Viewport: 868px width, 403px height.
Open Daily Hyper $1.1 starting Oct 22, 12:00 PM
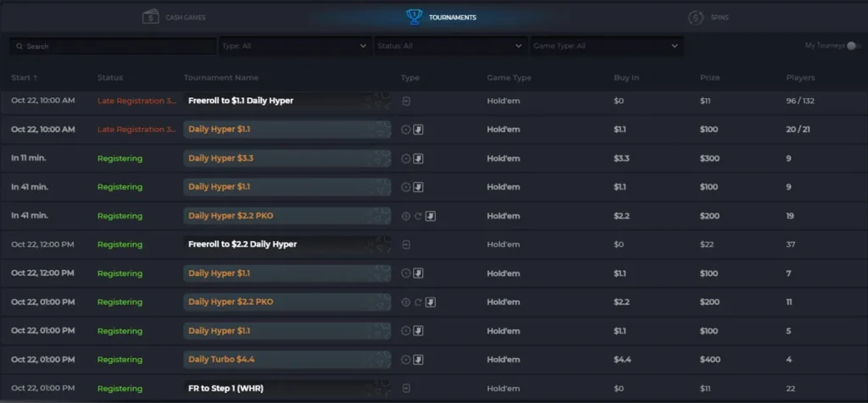287,273
